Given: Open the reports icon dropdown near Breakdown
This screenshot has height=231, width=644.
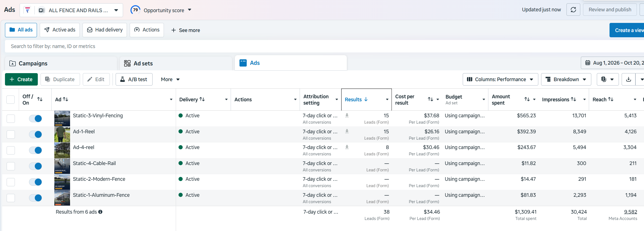Looking at the screenshot, I should (608, 79).
